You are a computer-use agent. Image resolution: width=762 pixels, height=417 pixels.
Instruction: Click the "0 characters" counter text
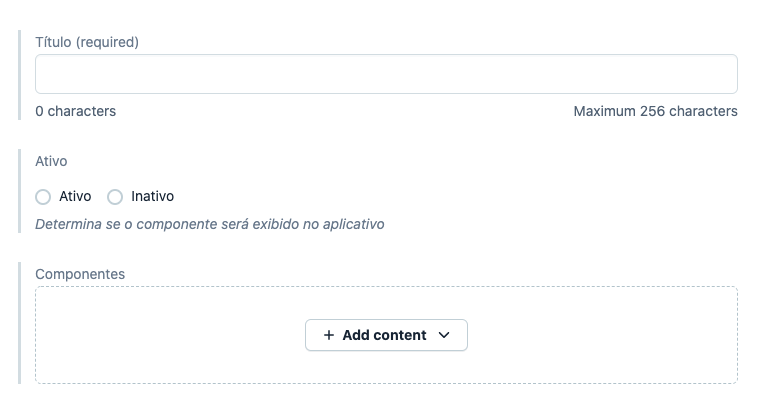(75, 111)
